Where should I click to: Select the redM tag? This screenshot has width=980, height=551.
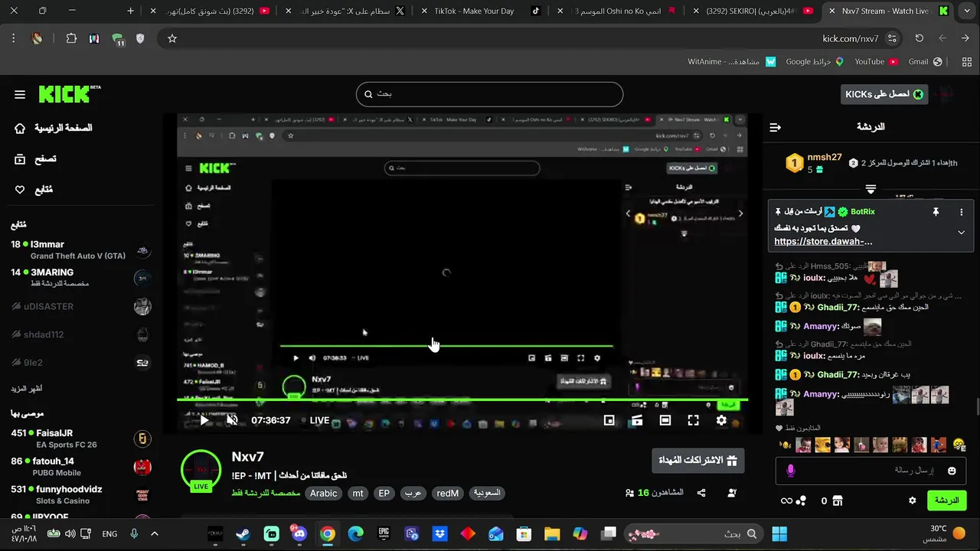(x=447, y=494)
